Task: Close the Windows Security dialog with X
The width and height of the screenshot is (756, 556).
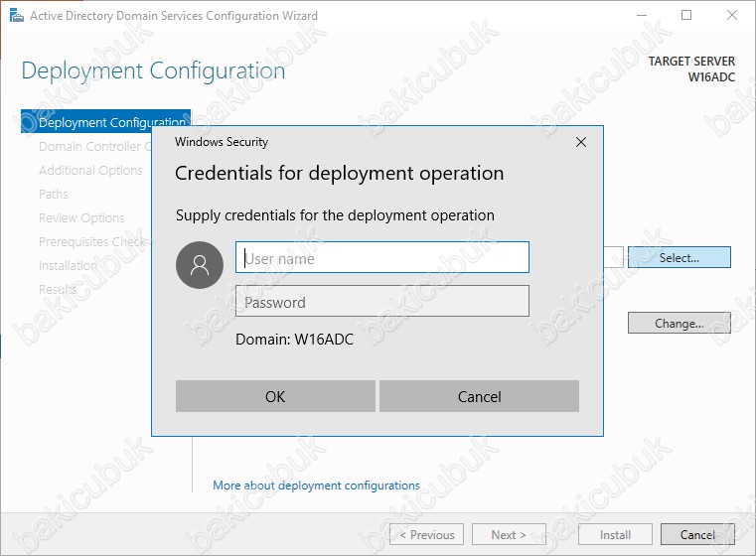Action: 581,142
